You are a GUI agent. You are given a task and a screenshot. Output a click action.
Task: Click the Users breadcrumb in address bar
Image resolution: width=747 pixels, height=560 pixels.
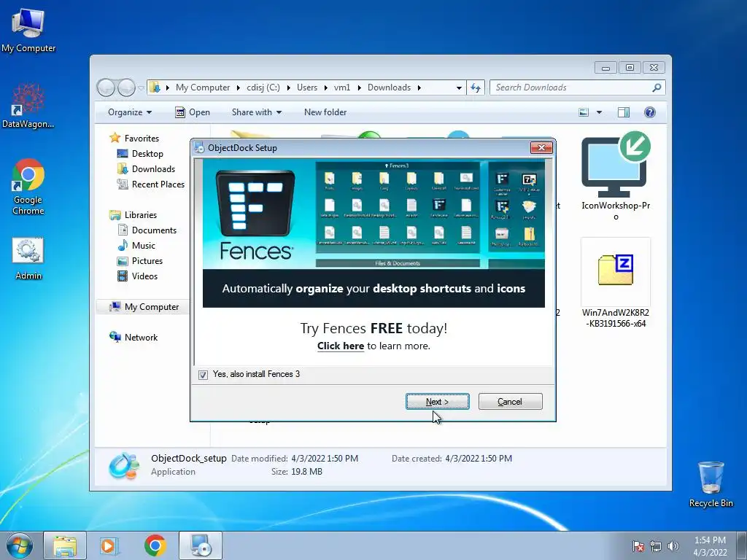pyautogui.click(x=307, y=87)
